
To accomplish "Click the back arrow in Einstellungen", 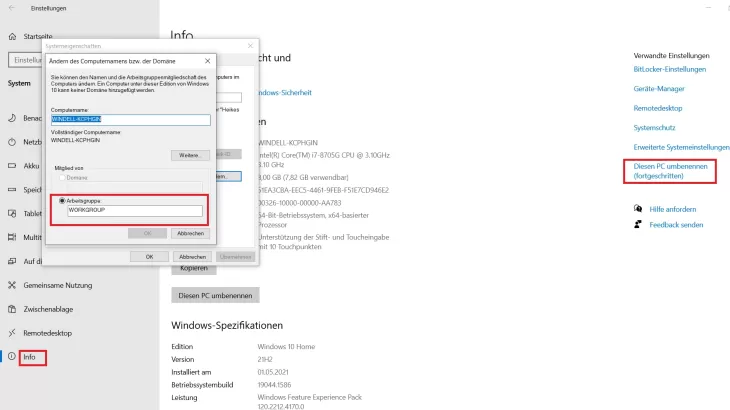I will click(x=12, y=7).
